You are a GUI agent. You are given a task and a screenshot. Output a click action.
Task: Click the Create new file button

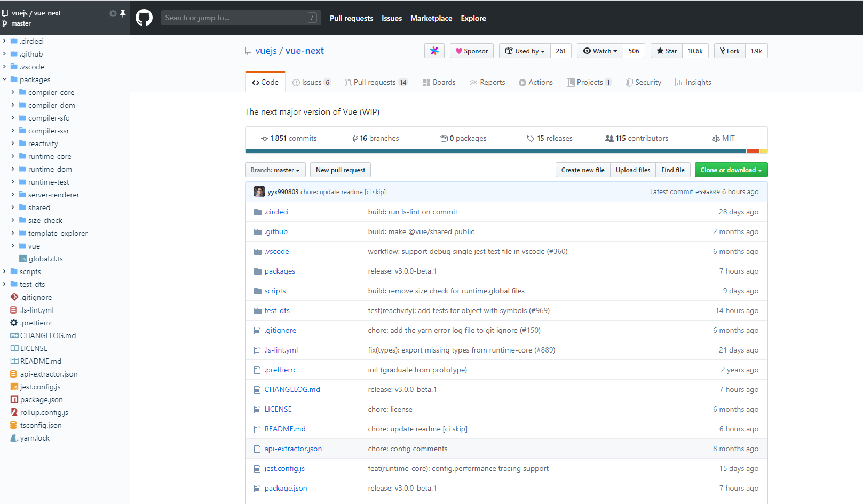(583, 170)
